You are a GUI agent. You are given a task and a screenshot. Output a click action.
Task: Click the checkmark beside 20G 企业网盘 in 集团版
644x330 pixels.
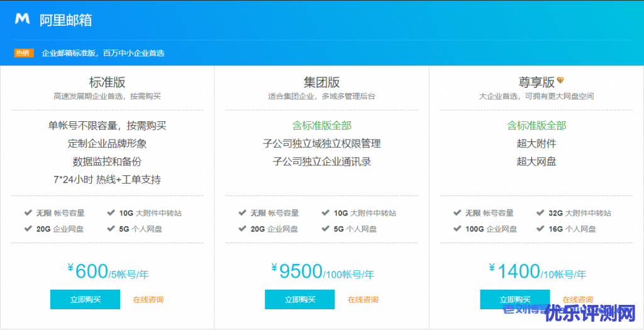pos(242,229)
